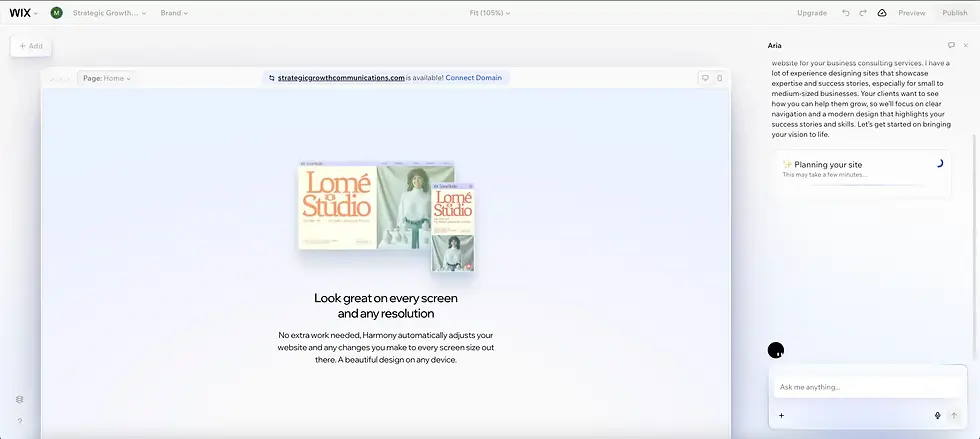Add attachment with plus icon in chat
This screenshot has width=980, height=439.
(781, 415)
